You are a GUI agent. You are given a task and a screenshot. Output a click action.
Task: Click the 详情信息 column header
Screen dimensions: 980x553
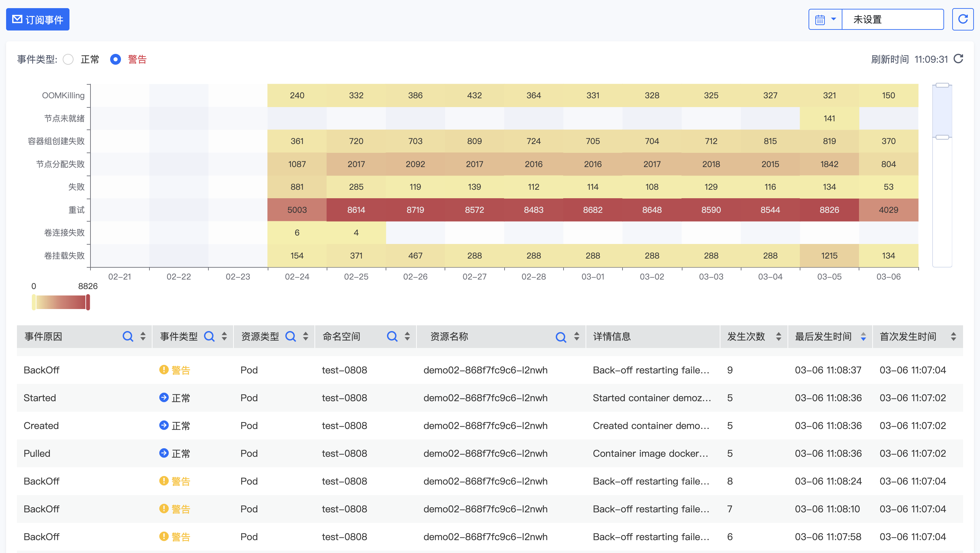pyautogui.click(x=612, y=336)
